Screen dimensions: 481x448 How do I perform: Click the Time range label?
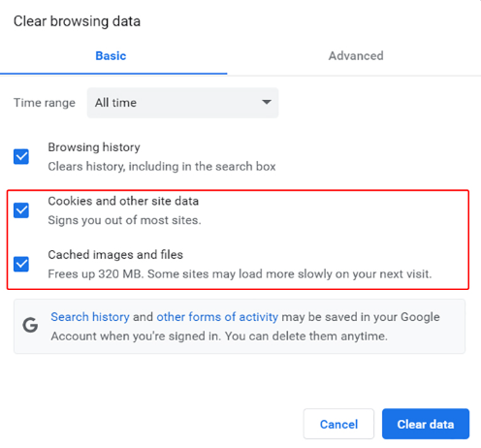pyautogui.click(x=45, y=103)
